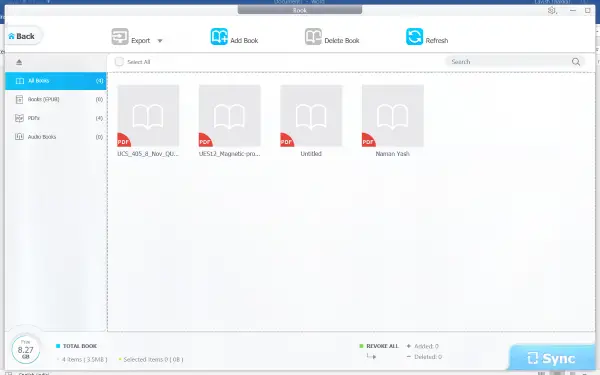Click the EPUB books sidebar icon
The width and height of the screenshot is (600, 375).
tap(20, 99)
